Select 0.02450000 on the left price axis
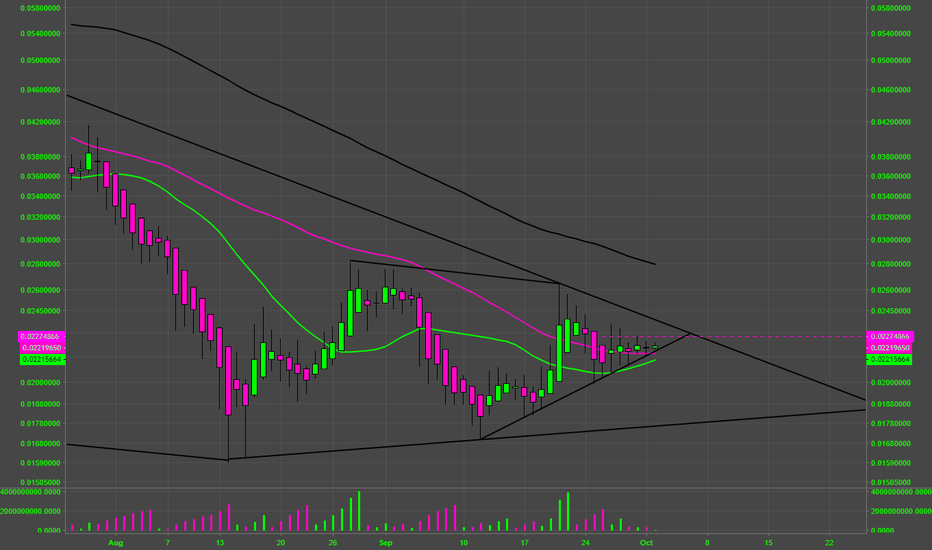Screen dimensions: 932x550 click(x=40, y=311)
